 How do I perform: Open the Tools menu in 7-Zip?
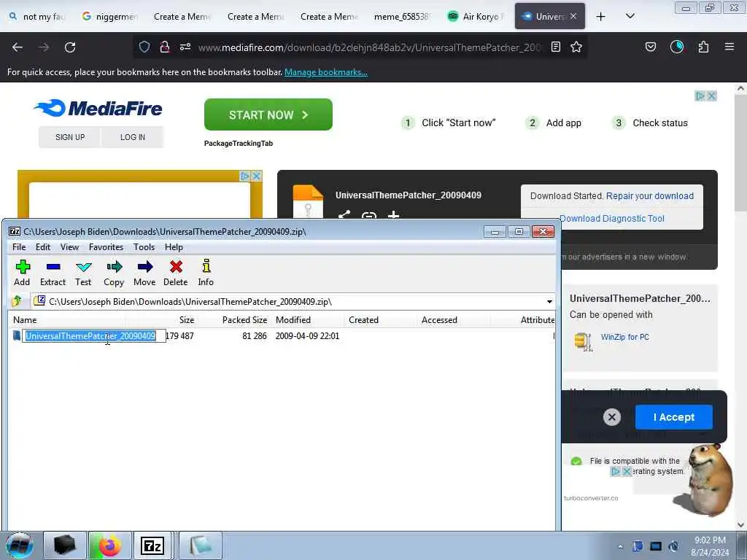(x=144, y=247)
